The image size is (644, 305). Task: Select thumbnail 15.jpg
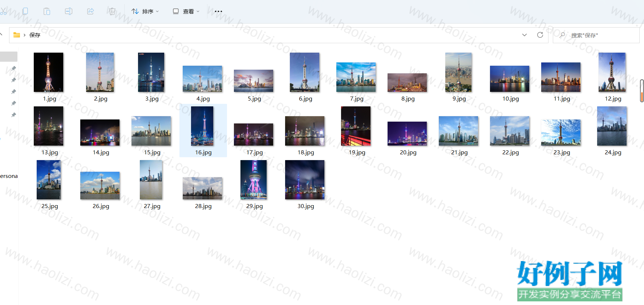coord(151,131)
